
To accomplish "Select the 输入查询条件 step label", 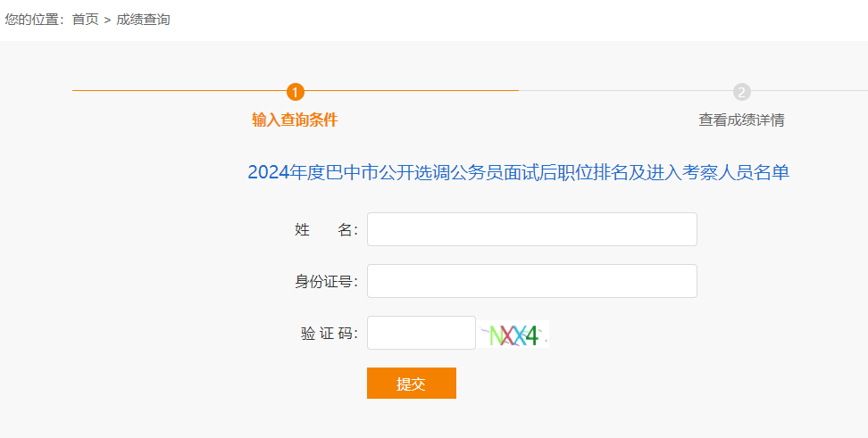I will 295,120.
